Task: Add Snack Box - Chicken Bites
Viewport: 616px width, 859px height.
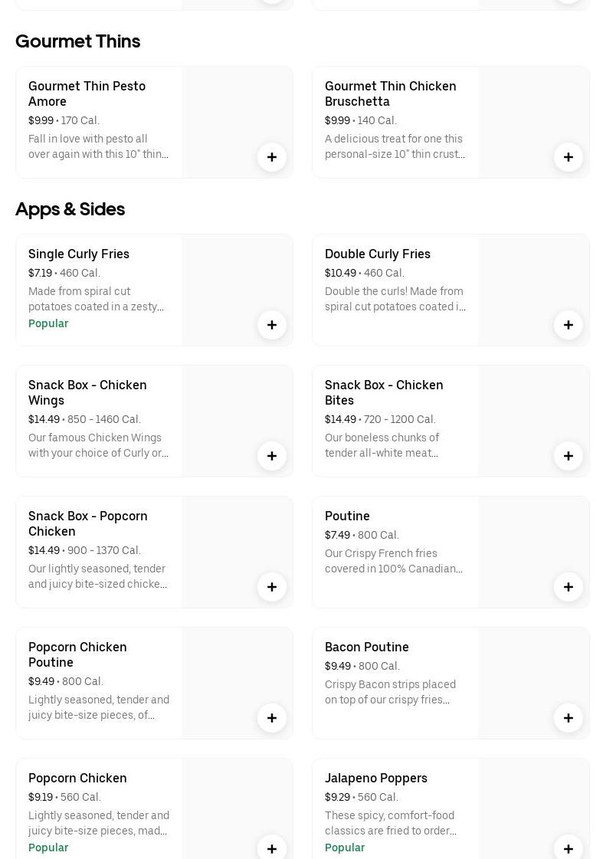Action: pyautogui.click(x=568, y=456)
